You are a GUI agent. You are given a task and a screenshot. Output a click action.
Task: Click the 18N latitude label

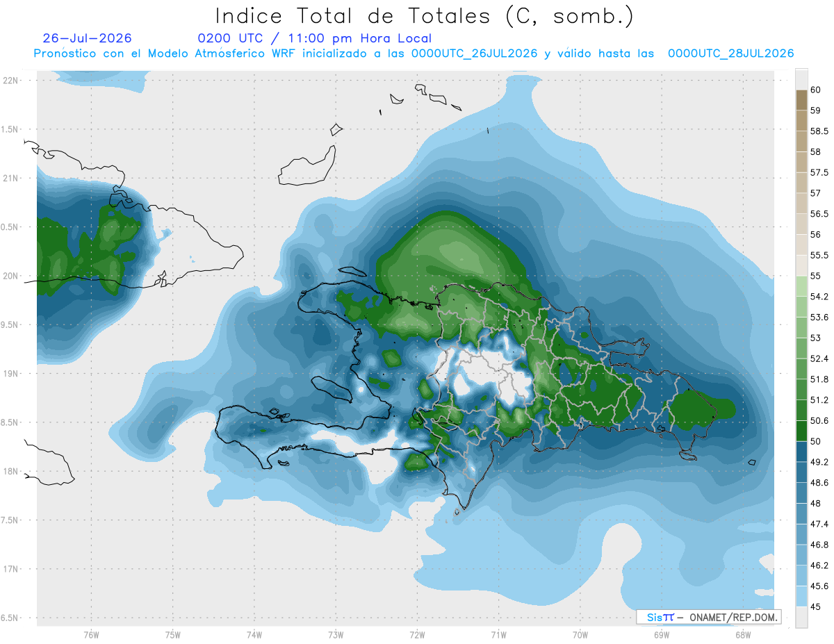(10, 471)
